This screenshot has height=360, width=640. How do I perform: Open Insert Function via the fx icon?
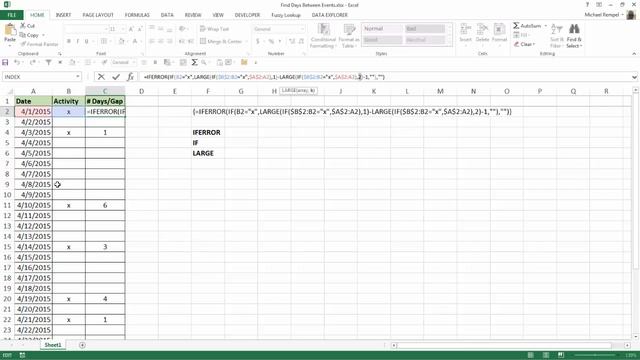130,77
